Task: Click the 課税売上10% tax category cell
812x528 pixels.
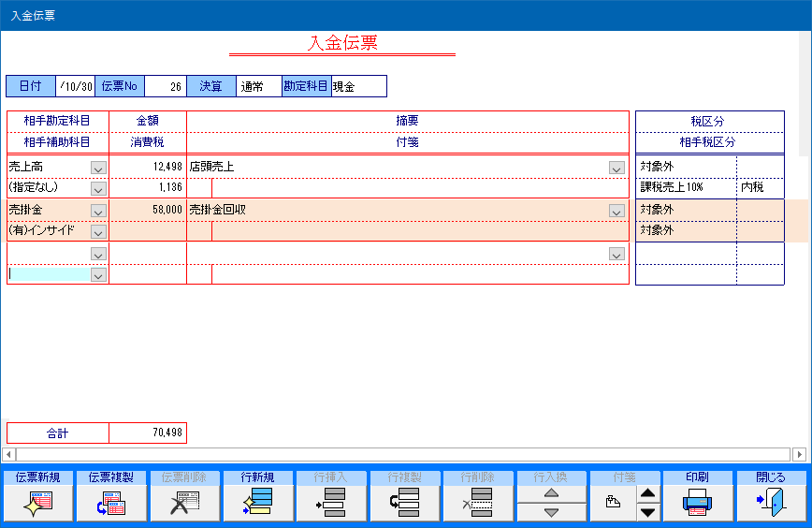Action: pos(686,187)
